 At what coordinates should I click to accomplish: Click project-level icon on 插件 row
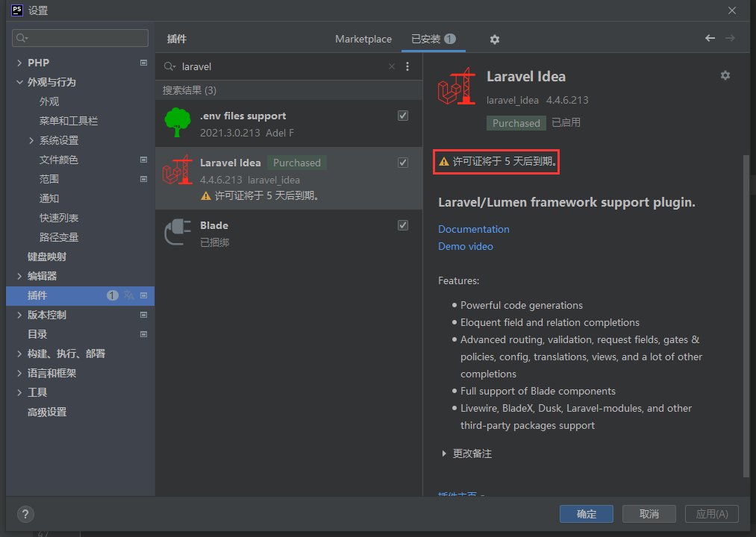(143, 295)
